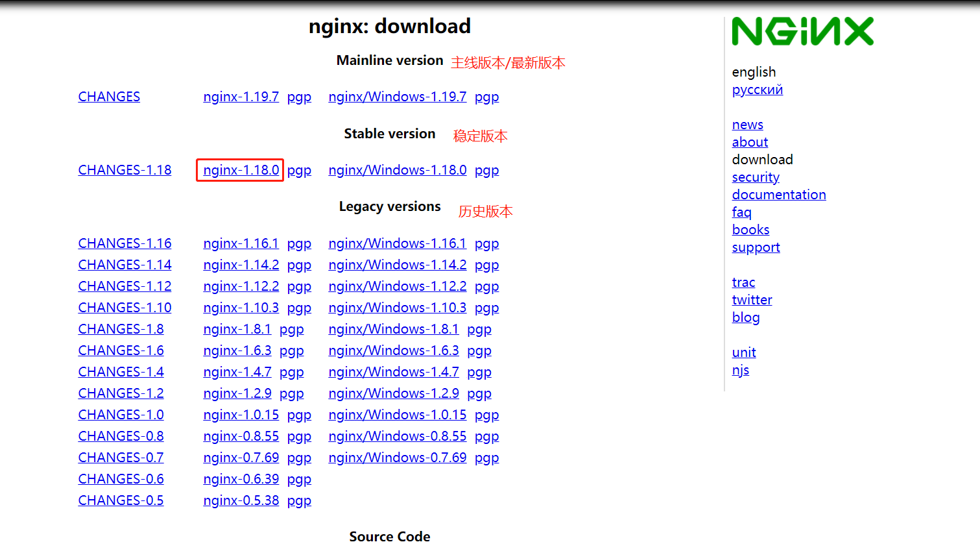Download nginx/Windows-1.18.0
The height and width of the screenshot is (553, 980).
click(x=398, y=170)
